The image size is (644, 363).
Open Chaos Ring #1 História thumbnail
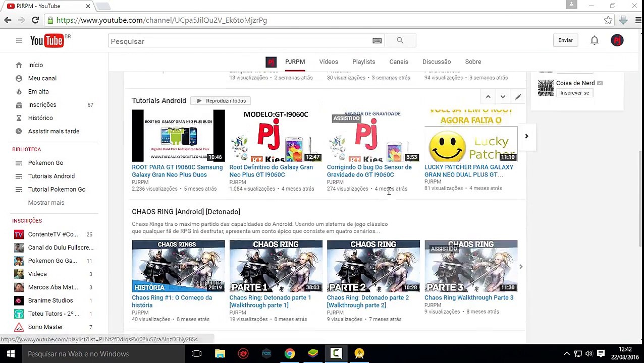coord(178,266)
